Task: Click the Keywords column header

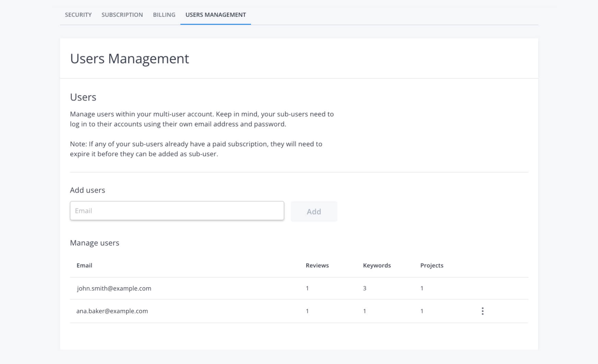Action: pyautogui.click(x=377, y=266)
